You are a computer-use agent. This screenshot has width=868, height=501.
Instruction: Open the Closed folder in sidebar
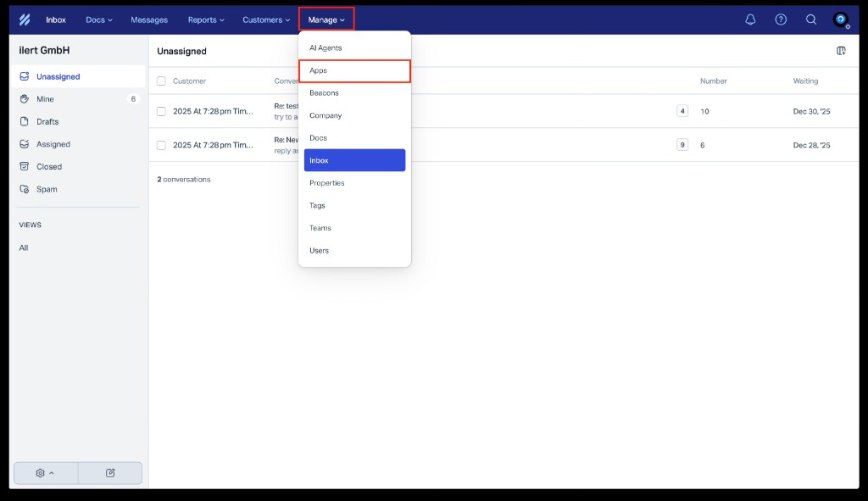point(49,167)
